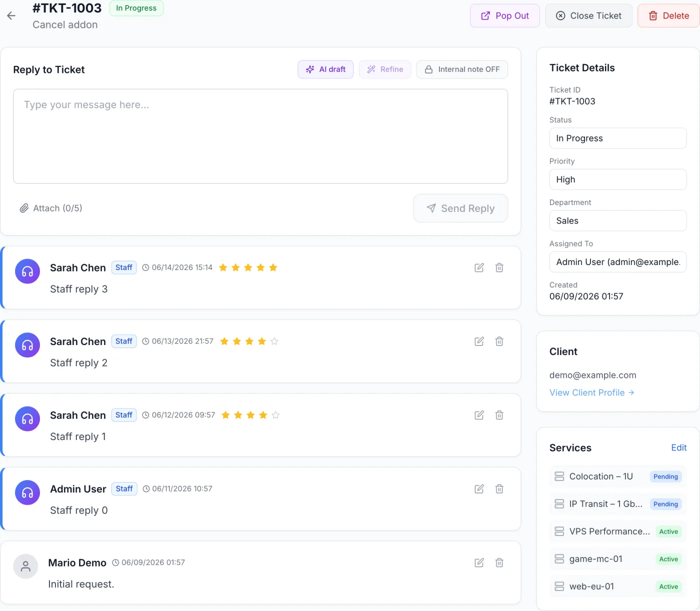Screen dimensions: 700x611
Task: Click the Refine button
Action: [385, 69]
